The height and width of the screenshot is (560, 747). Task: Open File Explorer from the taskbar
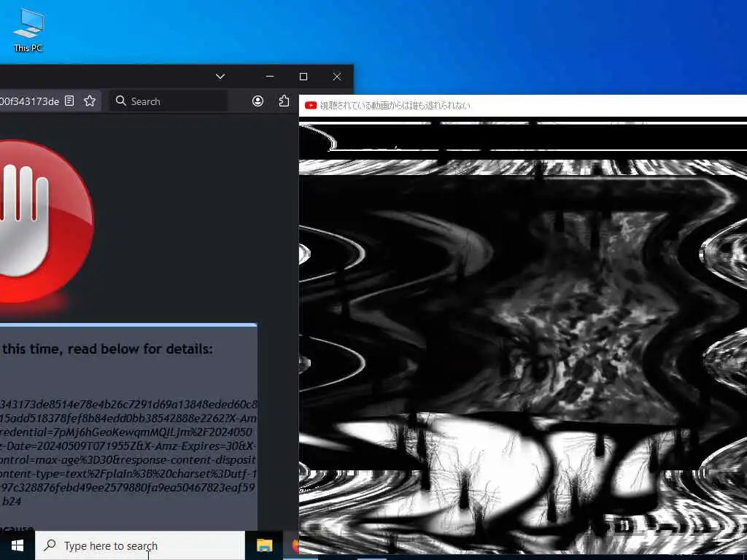264,545
